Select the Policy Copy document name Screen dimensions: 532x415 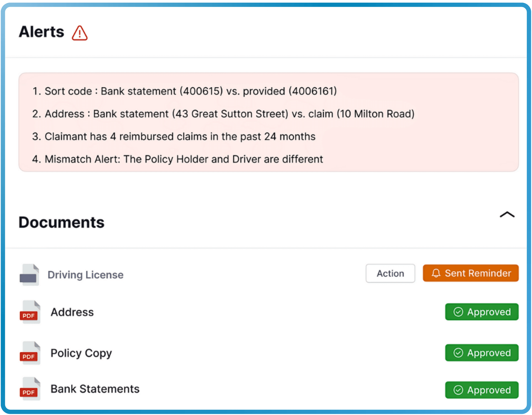(81, 354)
